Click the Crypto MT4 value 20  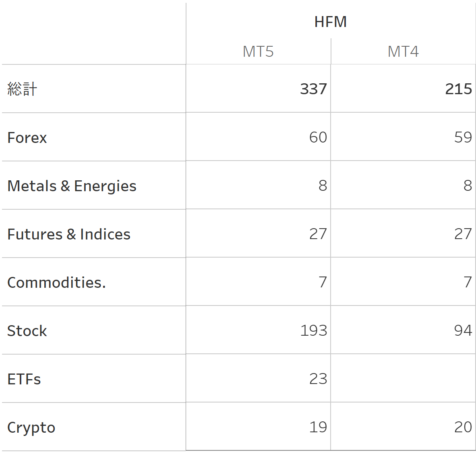(463, 427)
